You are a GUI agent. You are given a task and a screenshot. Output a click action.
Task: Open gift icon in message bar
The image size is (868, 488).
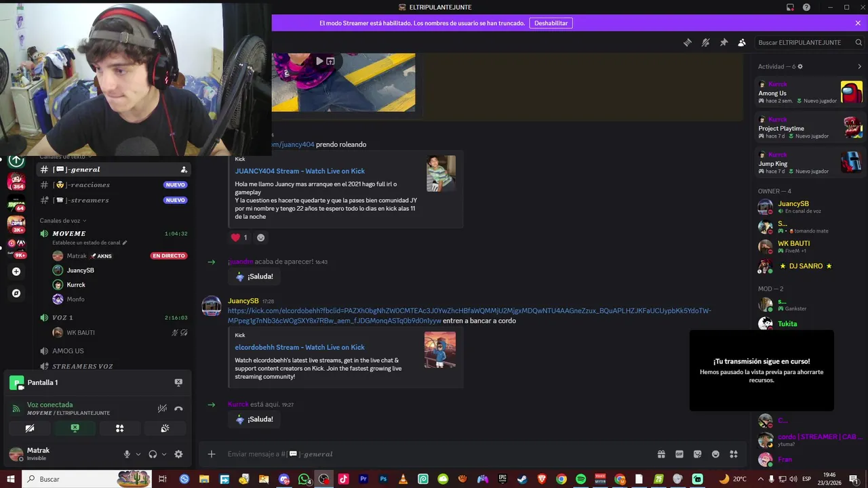(661, 454)
